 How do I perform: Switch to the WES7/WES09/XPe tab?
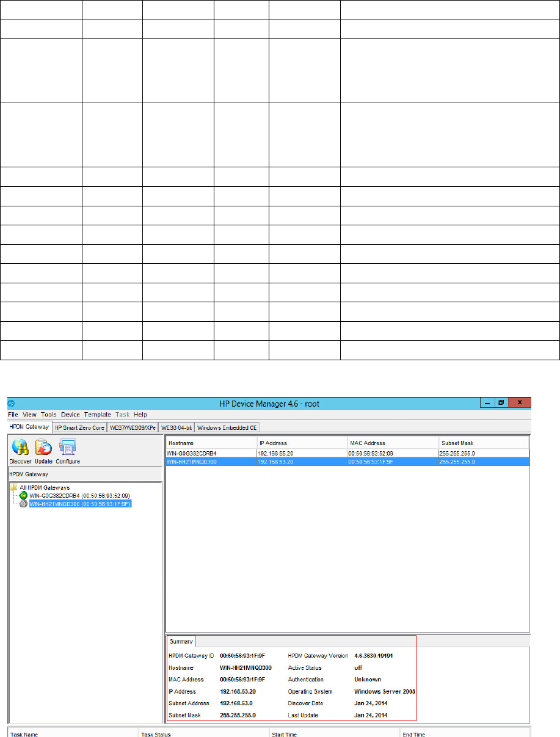134,427
